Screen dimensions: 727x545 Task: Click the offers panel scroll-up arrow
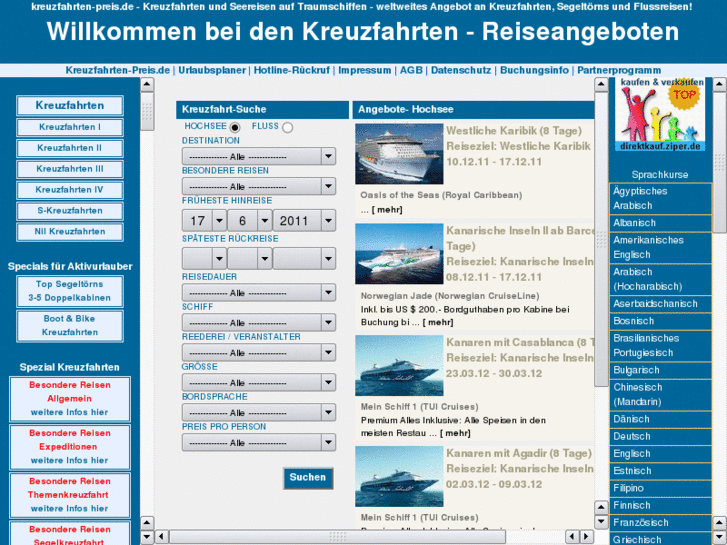(601, 84)
